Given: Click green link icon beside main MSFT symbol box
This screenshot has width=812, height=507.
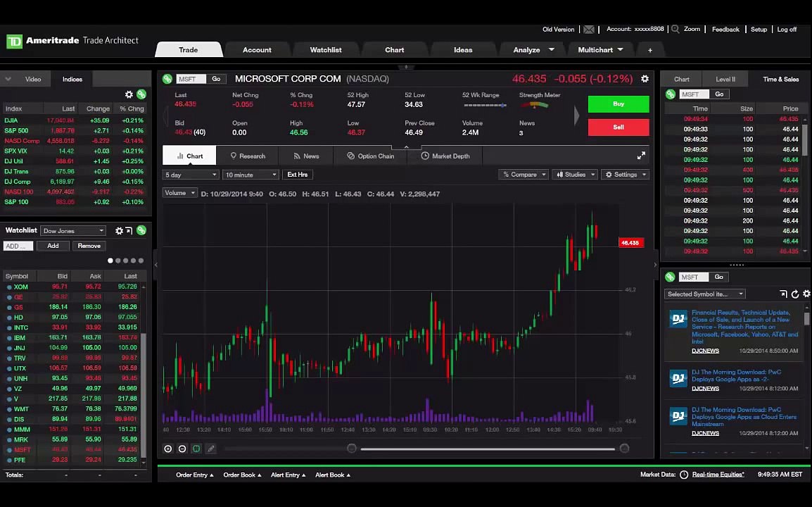Looking at the screenshot, I should tap(167, 79).
